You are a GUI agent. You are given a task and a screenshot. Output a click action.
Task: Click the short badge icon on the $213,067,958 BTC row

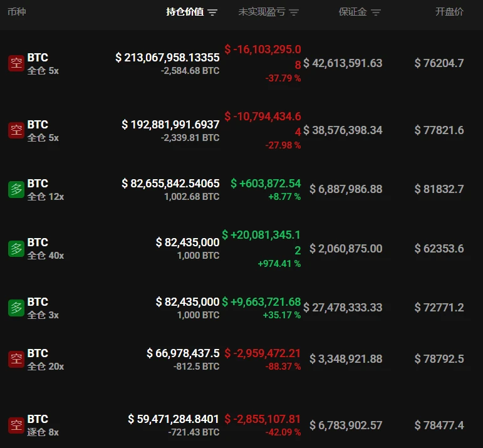click(x=16, y=63)
